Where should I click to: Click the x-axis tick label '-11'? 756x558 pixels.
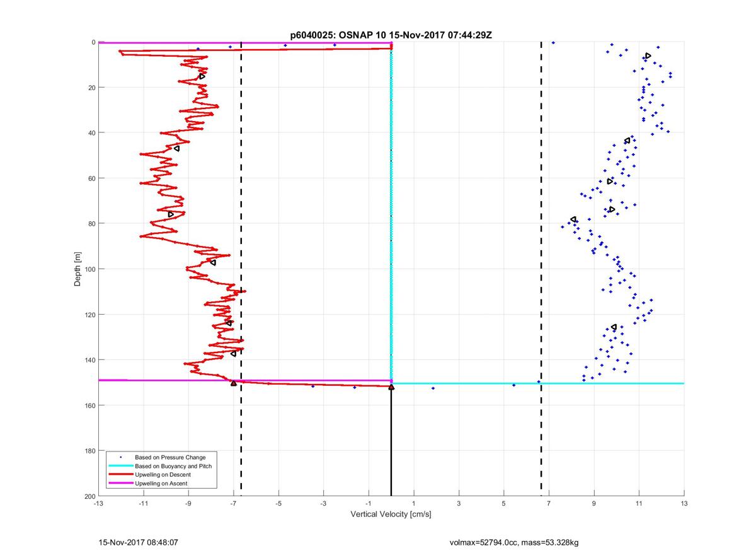click(143, 504)
